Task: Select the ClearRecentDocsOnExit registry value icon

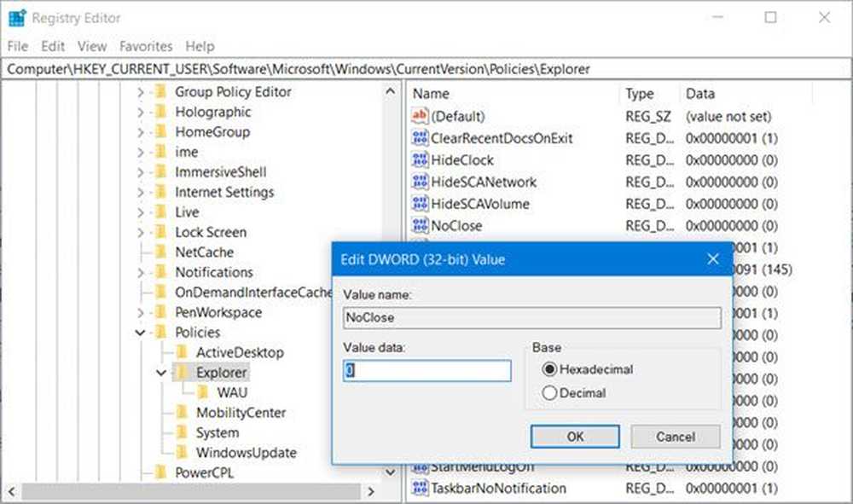Action: pos(419,138)
